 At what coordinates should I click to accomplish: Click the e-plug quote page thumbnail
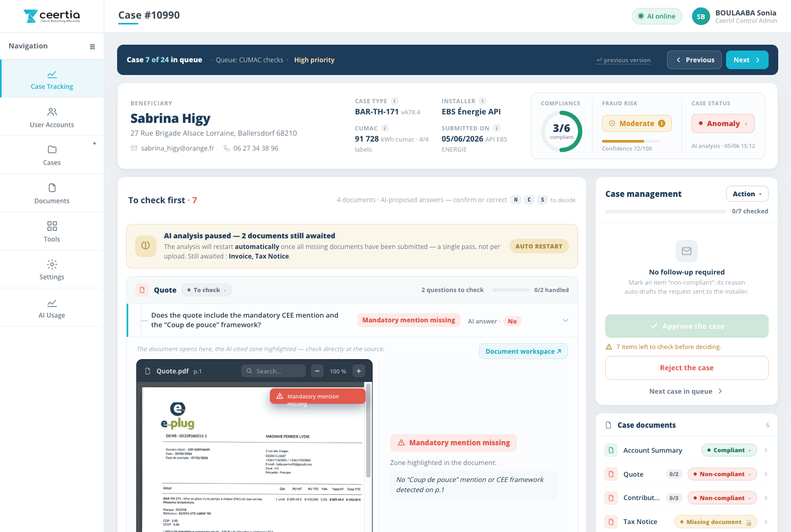click(254, 460)
